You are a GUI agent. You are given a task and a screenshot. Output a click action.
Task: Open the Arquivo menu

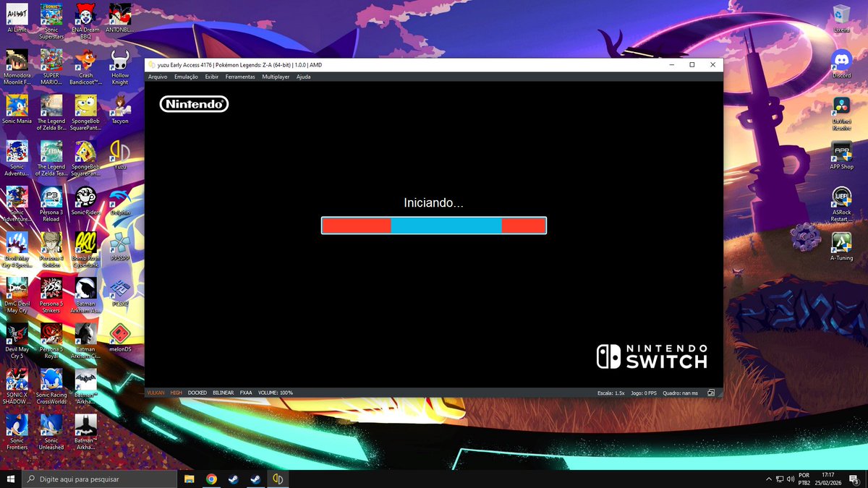[158, 77]
